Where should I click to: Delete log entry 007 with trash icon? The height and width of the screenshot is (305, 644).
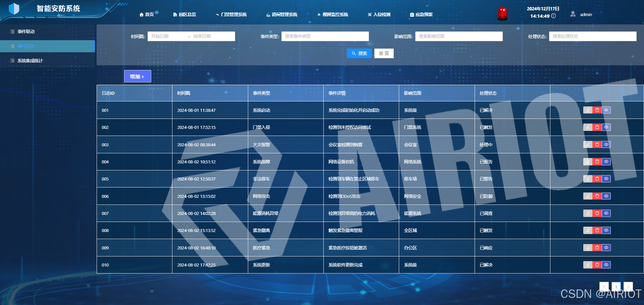pyautogui.click(x=597, y=213)
